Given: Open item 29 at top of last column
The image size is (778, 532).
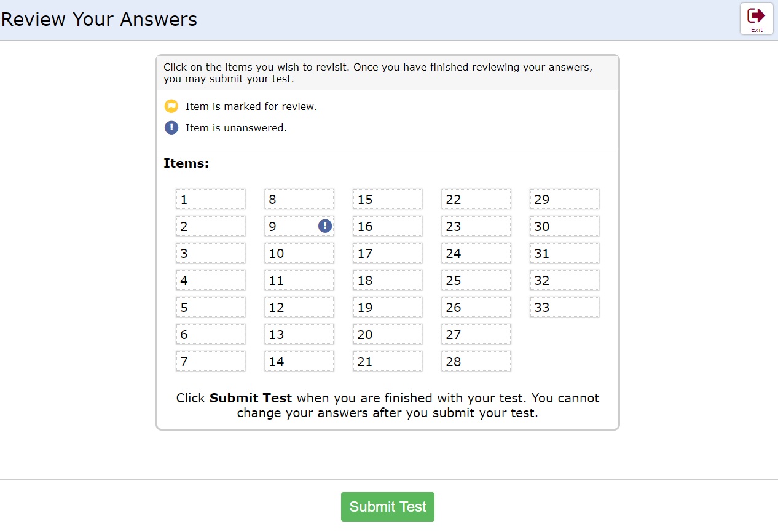Looking at the screenshot, I should (564, 199).
